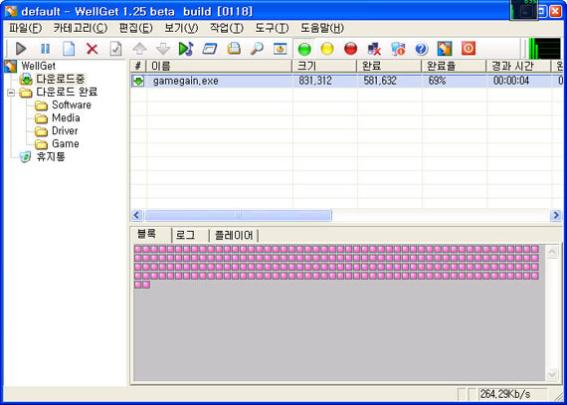Viewport: 567px width, 405px height.
Task: Click the speed graph monitor in toolbar
Action: coord(544,48)
